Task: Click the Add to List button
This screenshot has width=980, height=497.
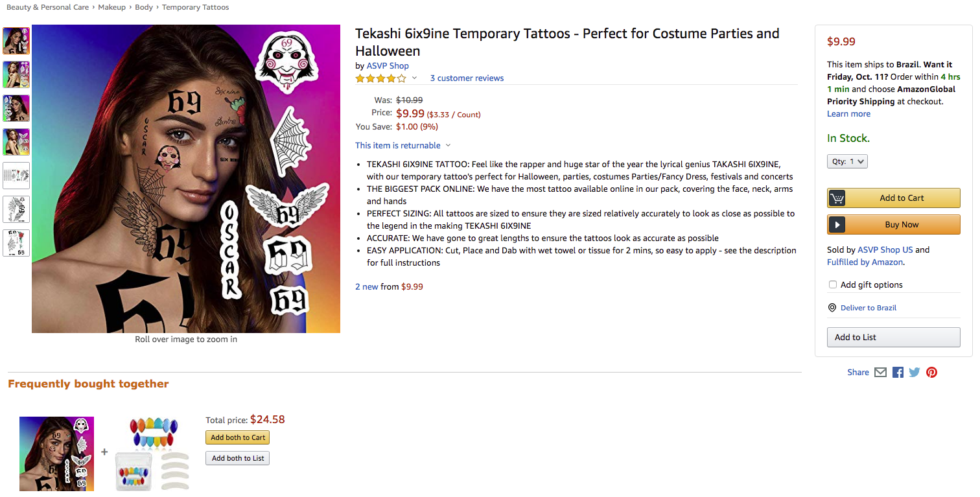Action: [893, 338]
